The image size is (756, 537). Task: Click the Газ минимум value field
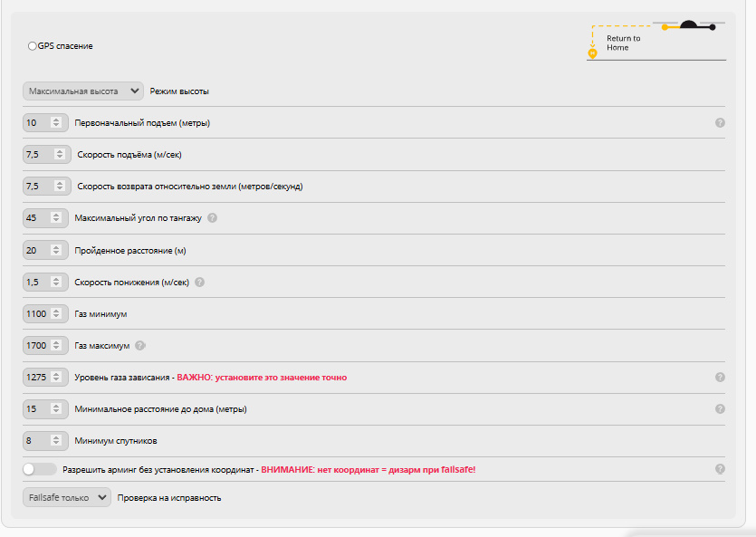tap(45, 314)
